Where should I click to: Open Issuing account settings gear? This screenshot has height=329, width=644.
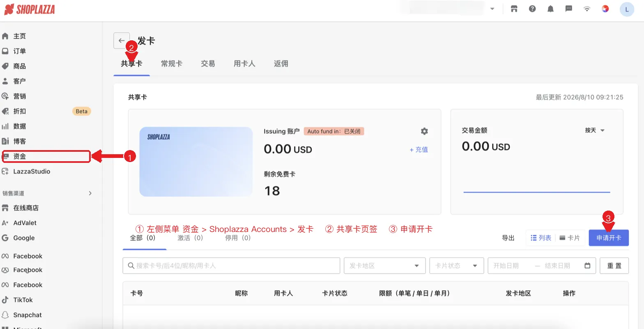(424, 131)
